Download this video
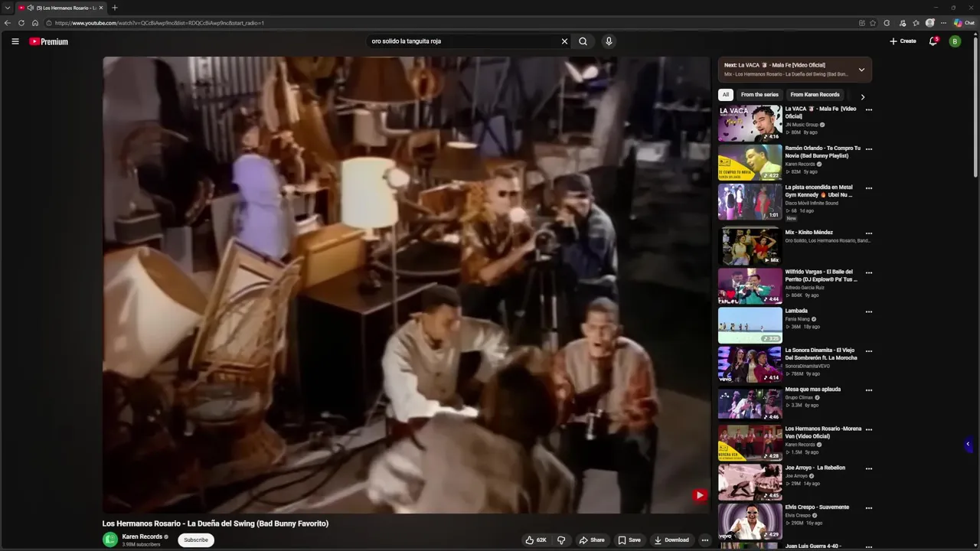Viewport: 980px width, 551px height. pyautogui.click(x=672, y=540)
